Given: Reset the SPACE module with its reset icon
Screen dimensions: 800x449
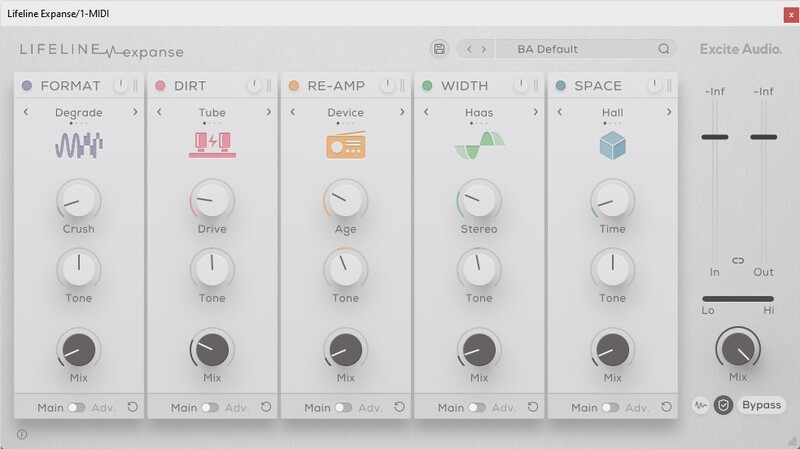Looking at the screenshot, I should [666, 407].
